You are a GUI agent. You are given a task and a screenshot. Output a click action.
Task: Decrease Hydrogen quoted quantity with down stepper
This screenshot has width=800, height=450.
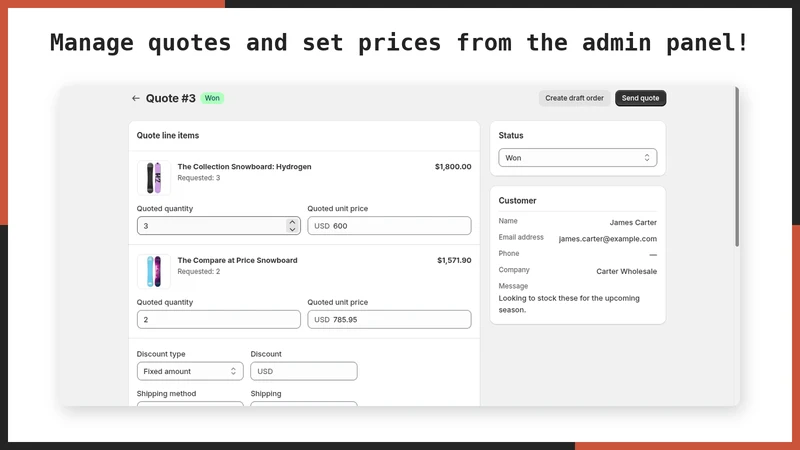292,230
